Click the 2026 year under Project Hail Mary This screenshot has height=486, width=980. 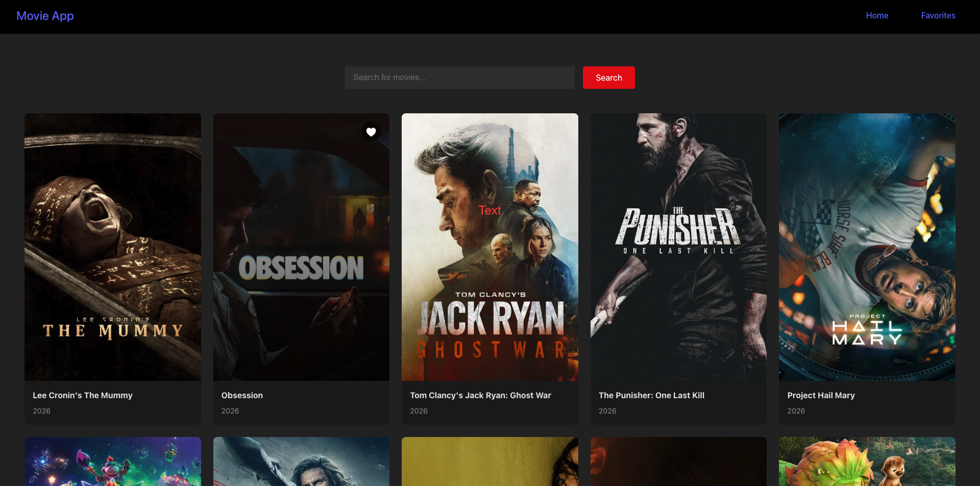click(x=796, y=411)
